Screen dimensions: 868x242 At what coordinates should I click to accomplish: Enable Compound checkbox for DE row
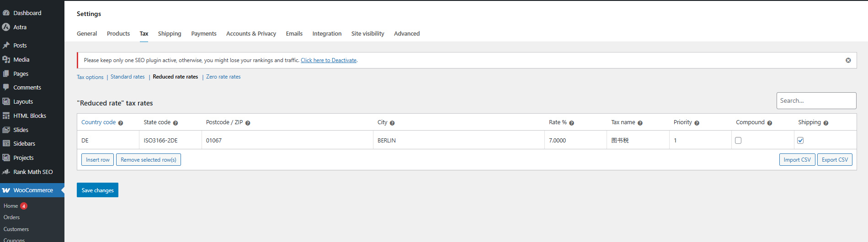click(738, 141)
